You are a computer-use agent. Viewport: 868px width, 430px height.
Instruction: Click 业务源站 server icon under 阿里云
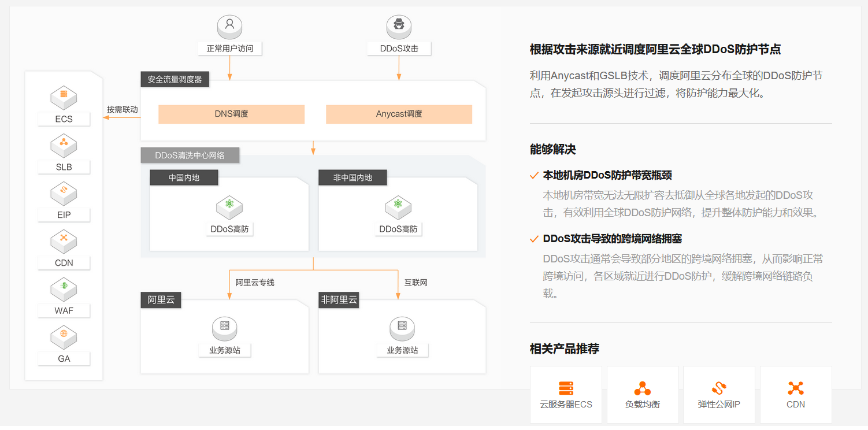coord(225,328)
